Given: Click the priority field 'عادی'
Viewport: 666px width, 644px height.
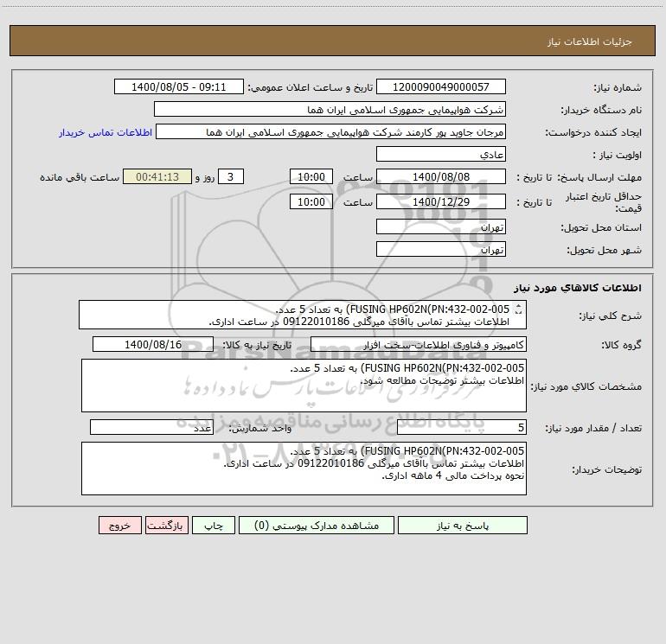Looking at the screenshot, I should coord(441,154).
